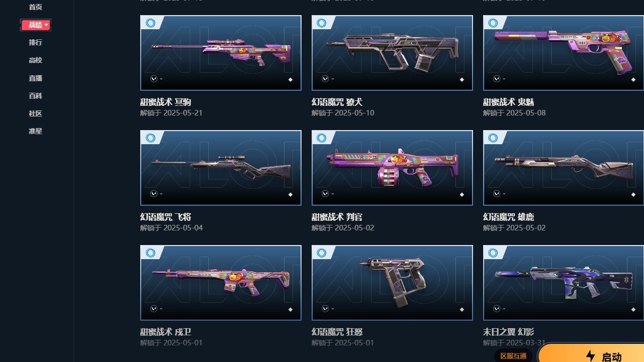This screenshot has width=644, height=362.
Task: Click the blue ring icon on 甜蜜战术 冥驹 card
Action: click(150, 23)
